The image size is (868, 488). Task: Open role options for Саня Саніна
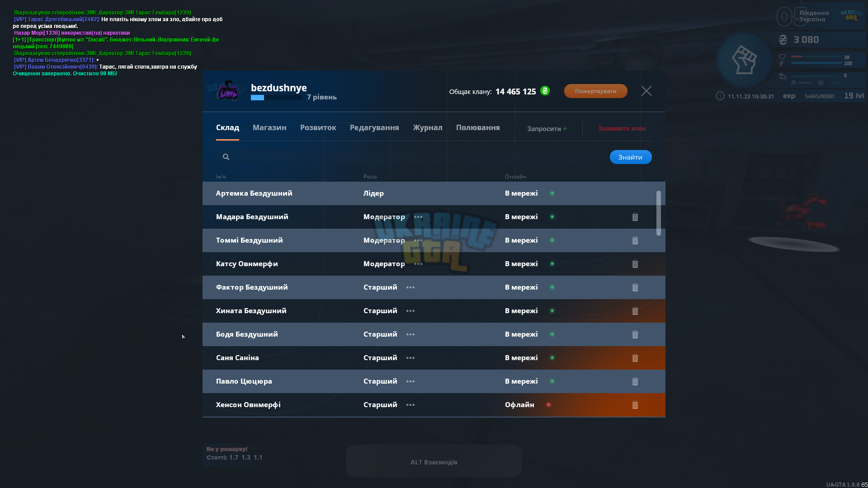(410, 358)
